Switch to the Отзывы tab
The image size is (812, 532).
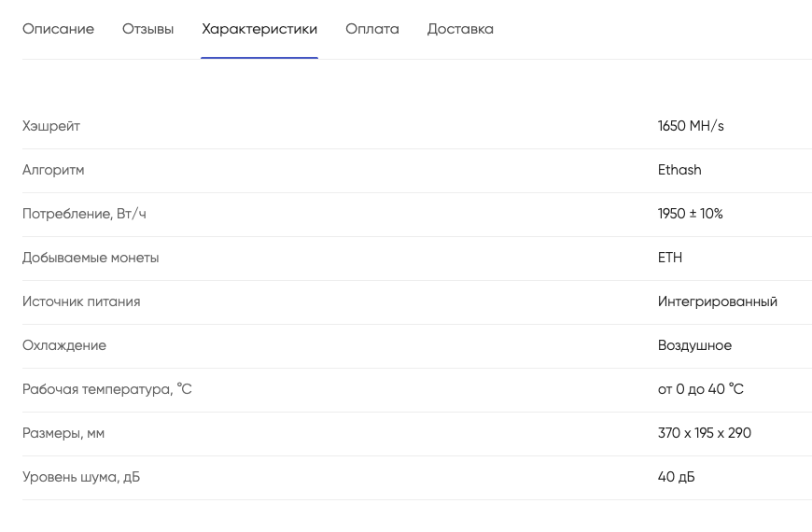point(147,29)
